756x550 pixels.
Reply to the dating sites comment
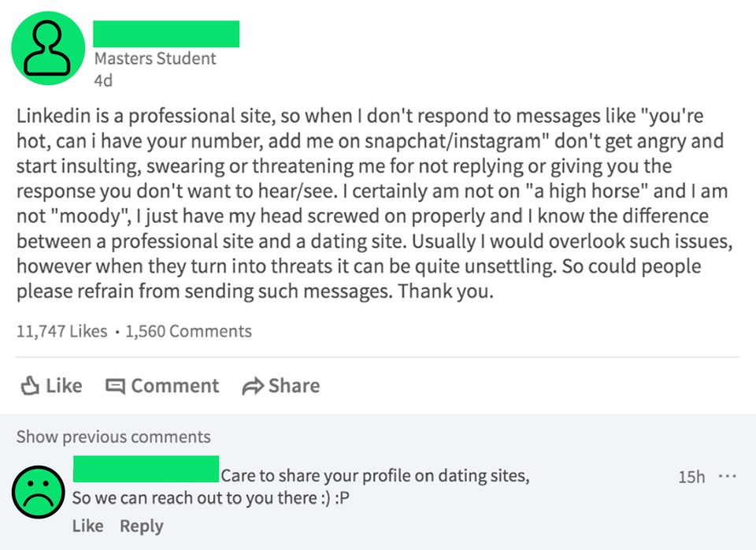tap(141, 526)
